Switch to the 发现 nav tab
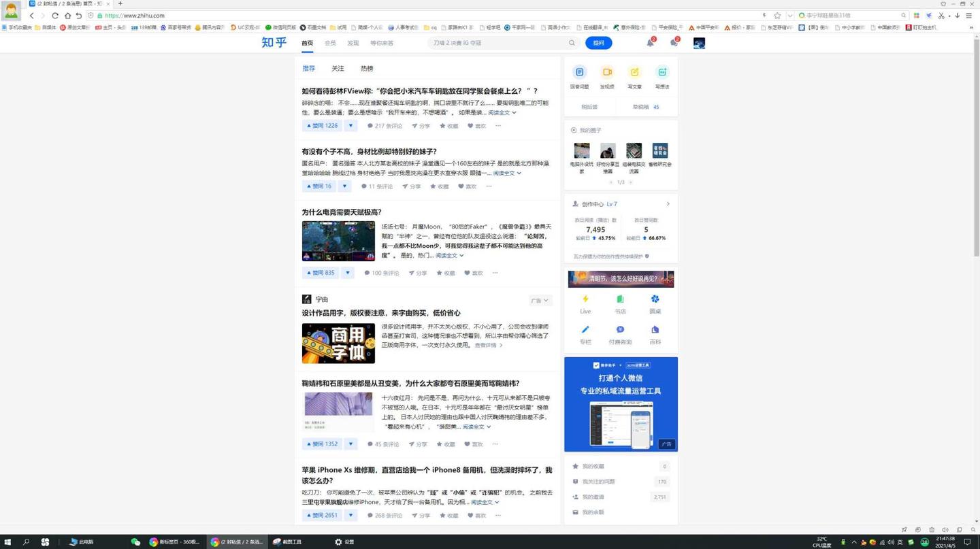Image resolution: width=980 pixels, height=549 pixels. tap(353, 43)
